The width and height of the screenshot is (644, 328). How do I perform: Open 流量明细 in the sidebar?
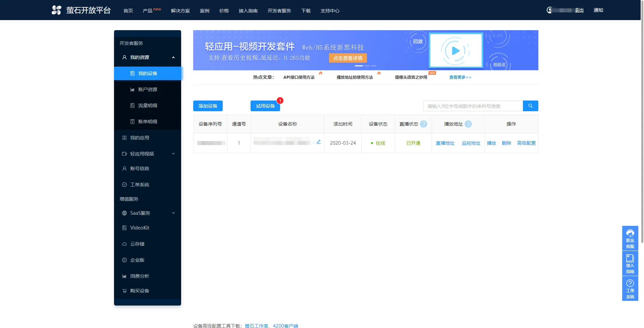point(148,106)
